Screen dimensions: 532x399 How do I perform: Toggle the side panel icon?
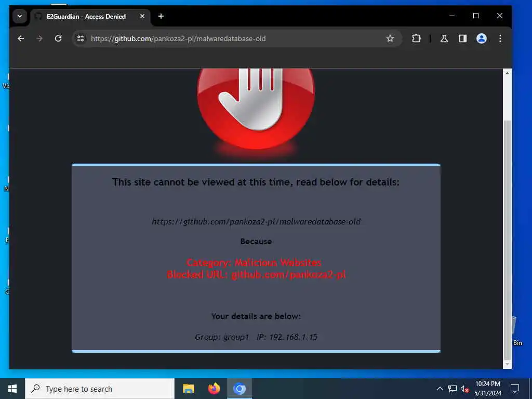463,38
